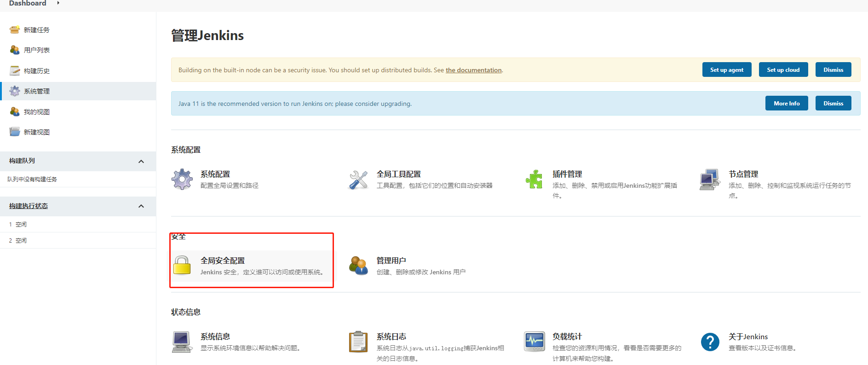Click the More Info button

[x=787, y=103]
